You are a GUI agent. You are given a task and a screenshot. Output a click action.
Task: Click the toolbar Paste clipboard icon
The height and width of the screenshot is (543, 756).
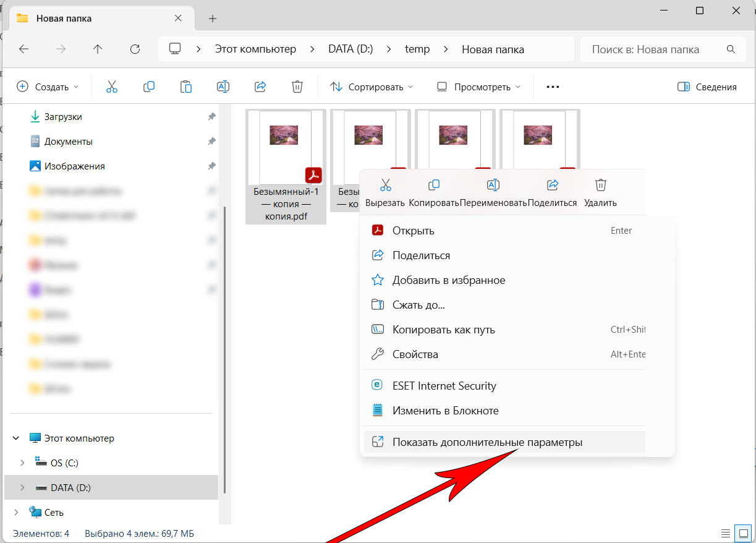(x=186, y=87)
